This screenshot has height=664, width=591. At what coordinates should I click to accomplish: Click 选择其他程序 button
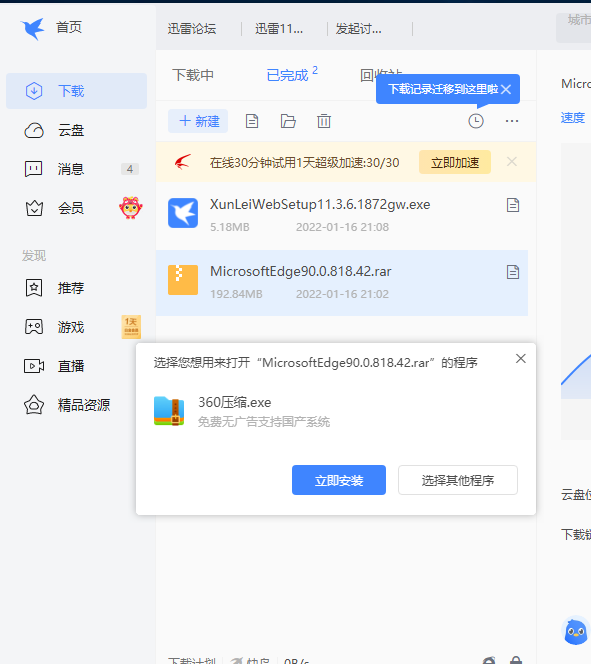point(458,480)
